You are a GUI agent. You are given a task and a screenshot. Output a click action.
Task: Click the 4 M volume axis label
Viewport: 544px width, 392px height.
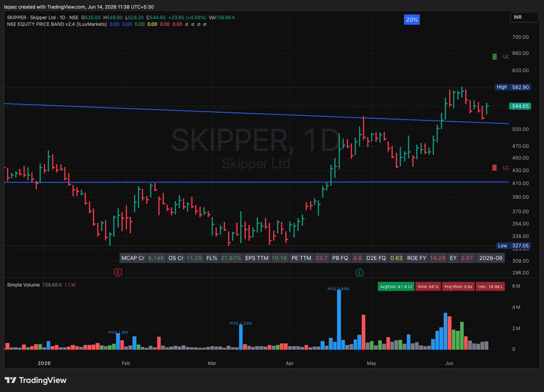tap(516, 307)
